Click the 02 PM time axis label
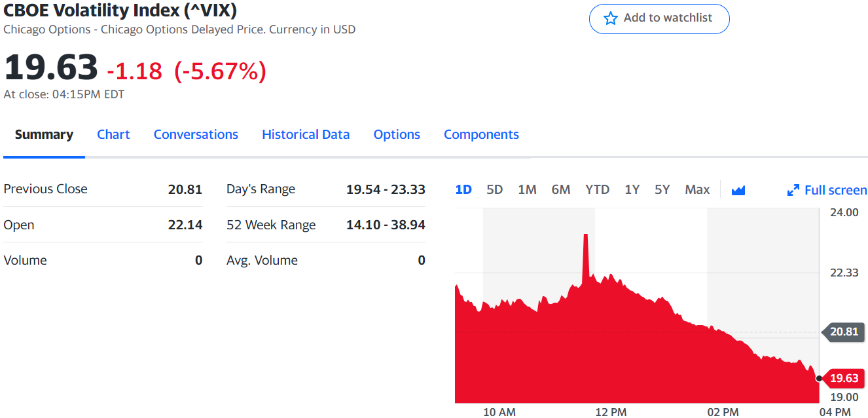Image resolution: width=868 pixels, height=418 pixels. (723, 411)
